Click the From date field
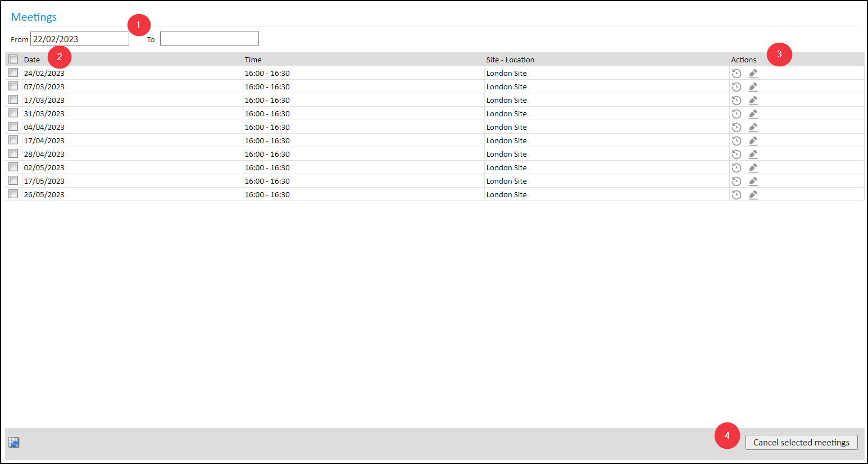868x464 pixels. [x=79, y=39]
